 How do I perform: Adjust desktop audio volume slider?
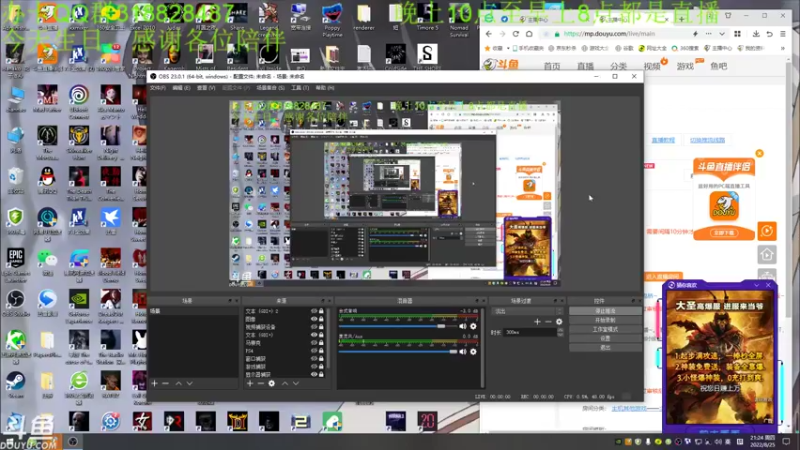[397, 326]
